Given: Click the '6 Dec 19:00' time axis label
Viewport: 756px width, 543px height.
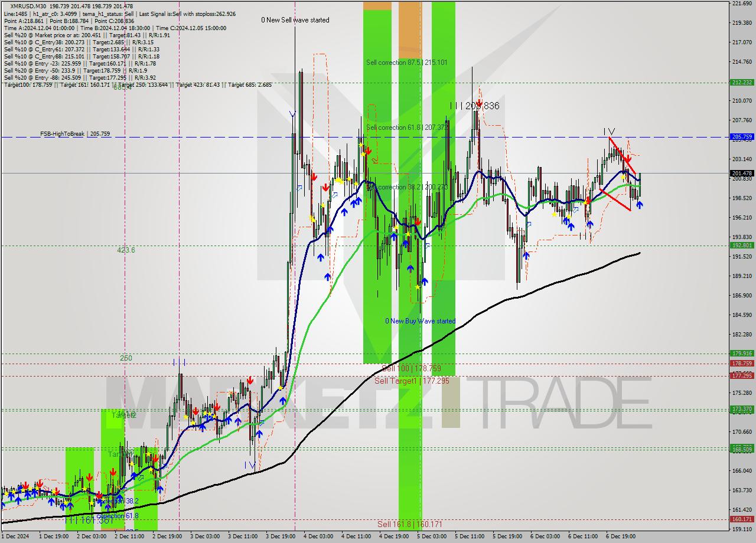Looking at the screenshot, I should [621, 537].
